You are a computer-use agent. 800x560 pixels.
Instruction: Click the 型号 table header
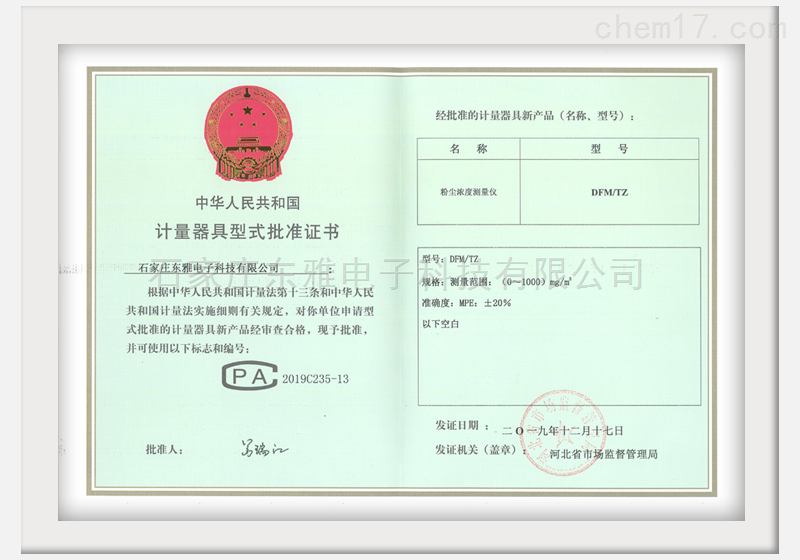(609, 149)
